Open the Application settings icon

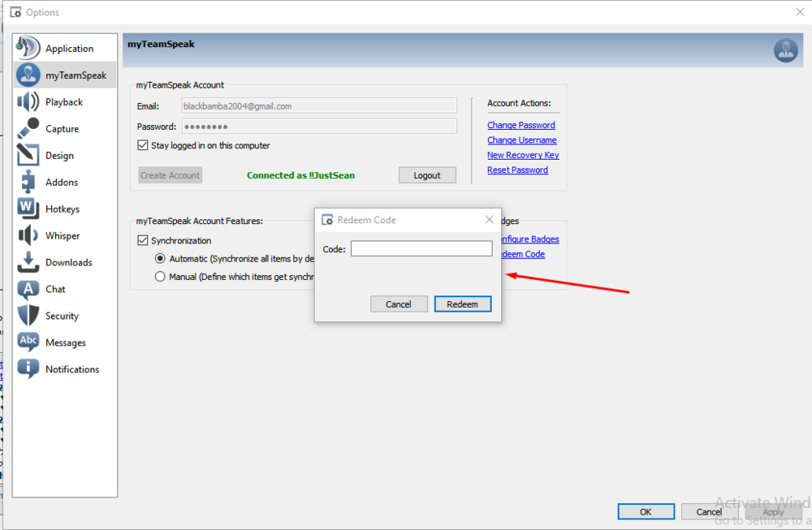pyautogui.click(x=28, y=49)
